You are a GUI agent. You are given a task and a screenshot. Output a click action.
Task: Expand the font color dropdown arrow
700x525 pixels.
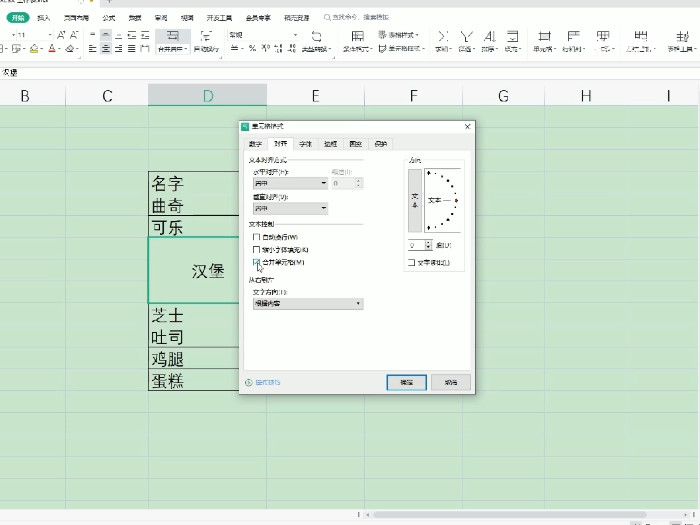59,49
